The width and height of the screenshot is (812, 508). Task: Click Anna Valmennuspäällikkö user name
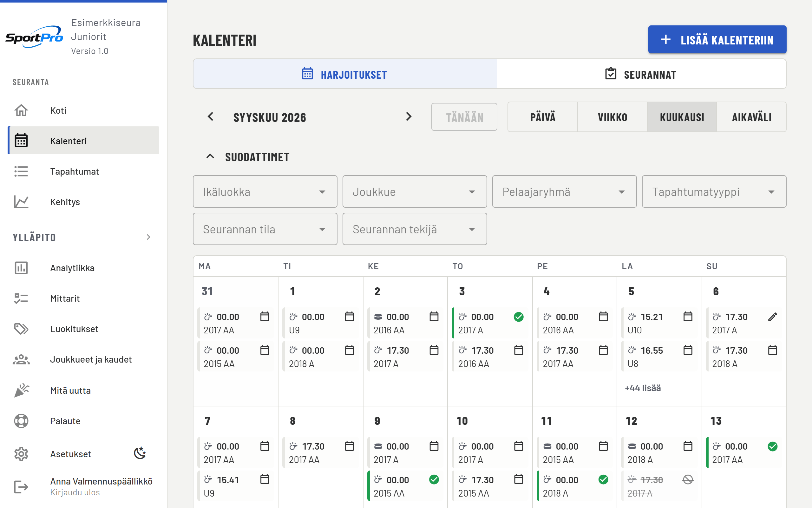tap(101, 481)
